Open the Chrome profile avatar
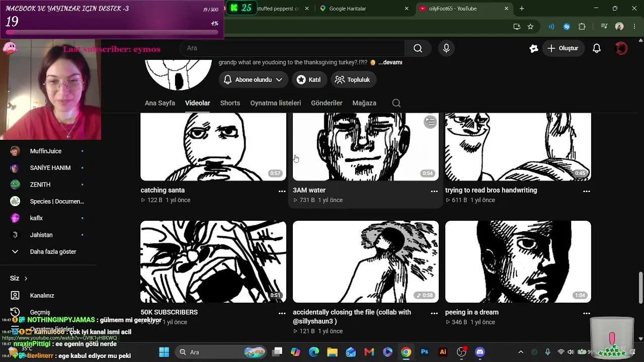Screen dimensions: 644x362 pyautogui.click(x=619, y=27)
